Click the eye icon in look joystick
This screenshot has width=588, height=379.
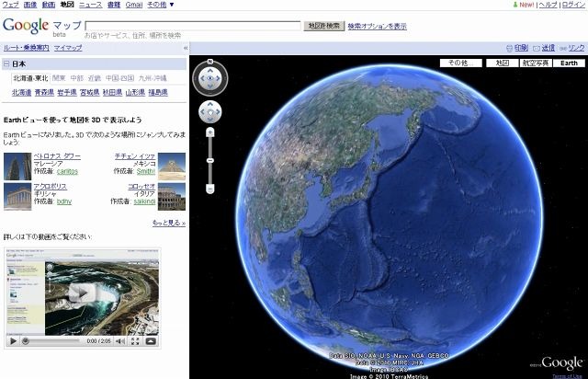coord(210,78)
